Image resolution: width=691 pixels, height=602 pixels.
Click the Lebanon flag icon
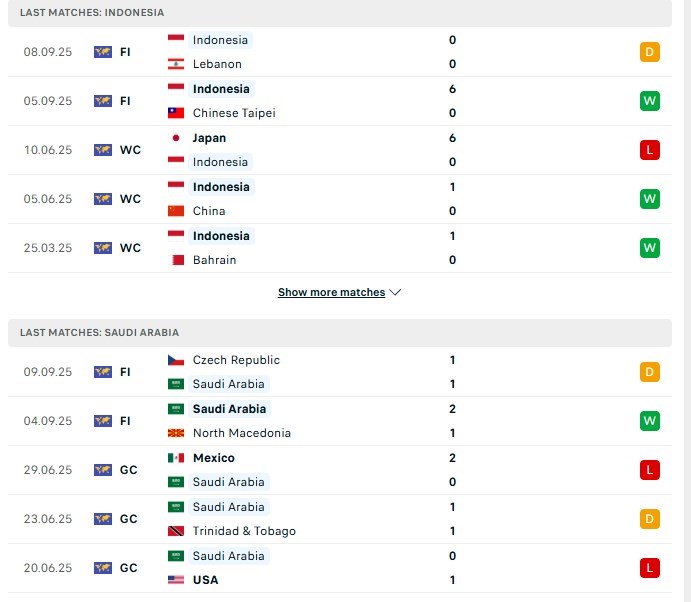176,64
